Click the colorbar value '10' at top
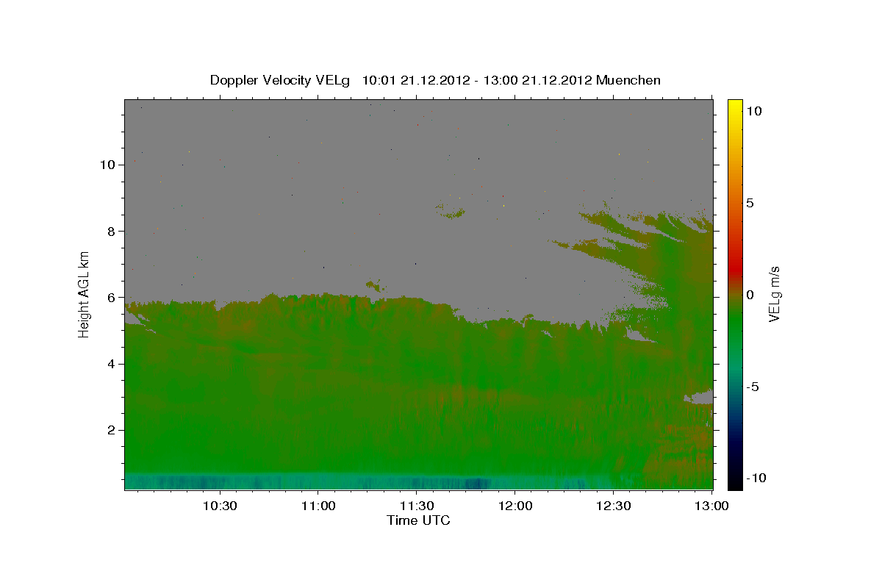Image resolution: width=882 pixels, height=588 pixels. [753, 111]
